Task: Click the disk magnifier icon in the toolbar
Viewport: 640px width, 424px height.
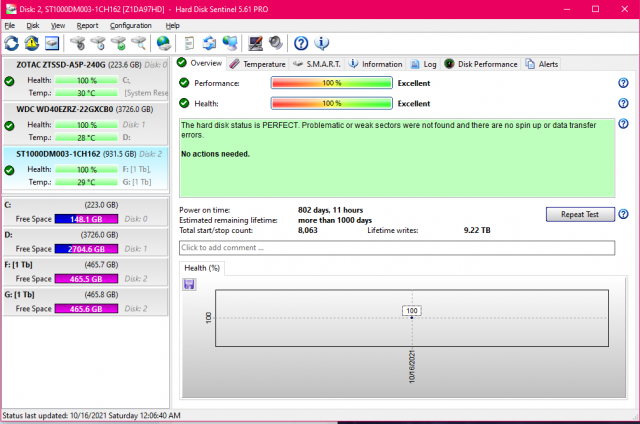Action: [138, 43]
